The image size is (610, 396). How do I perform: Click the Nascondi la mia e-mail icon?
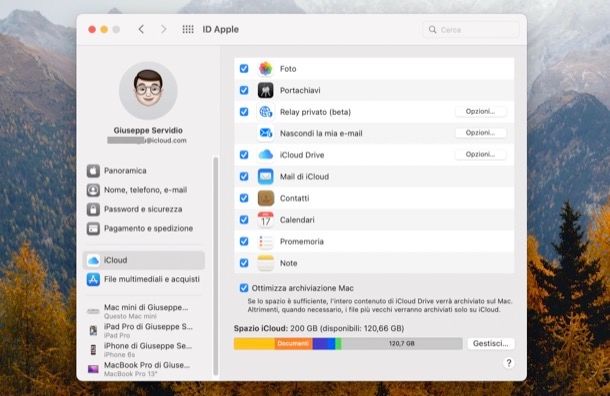coord(266,133)
